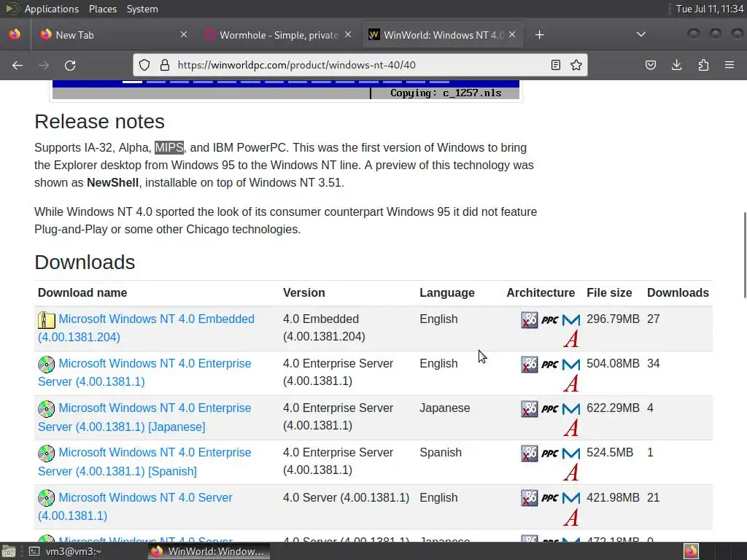747x560 pixels.
Task: Click show desktop icon in bottom panel
Action: tap(9, 551)
